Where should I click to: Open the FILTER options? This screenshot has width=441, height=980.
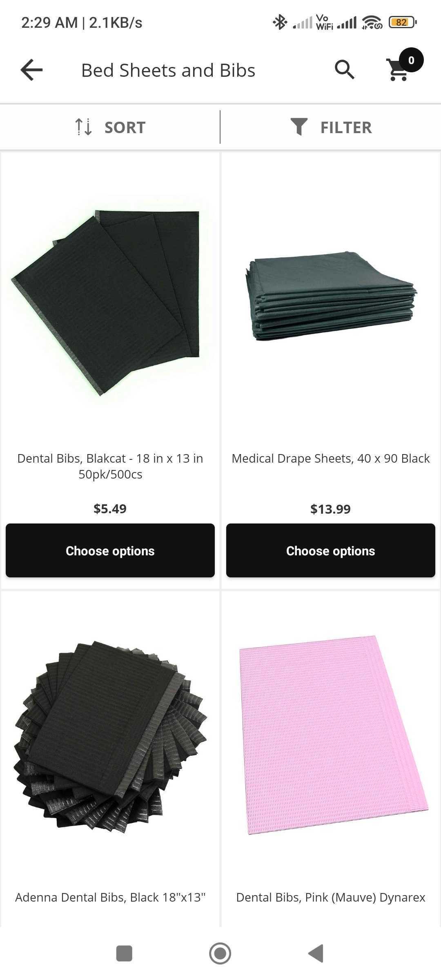pyautogui.click(x=331, y=127)
